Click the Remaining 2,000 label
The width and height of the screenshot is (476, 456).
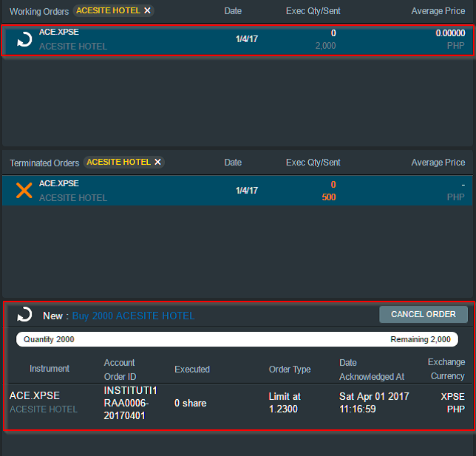421,339
